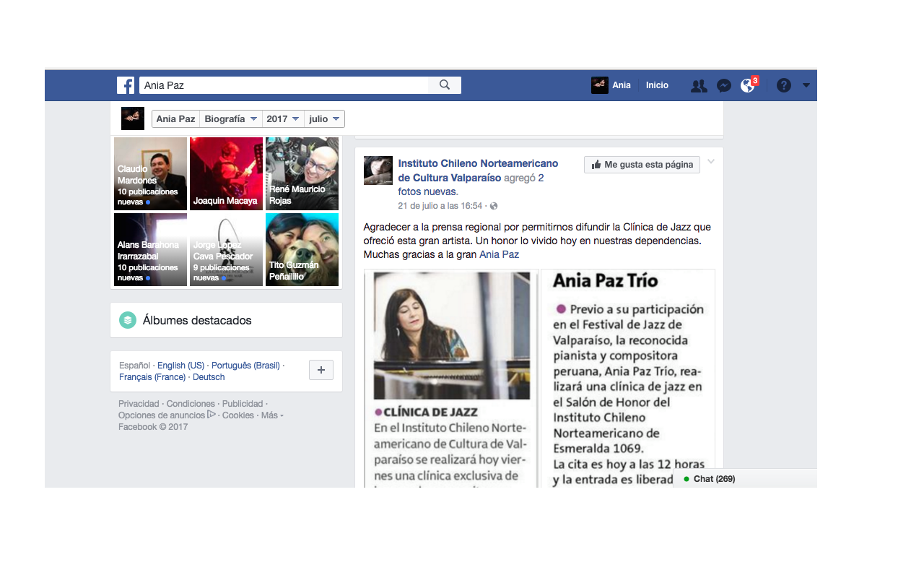Click the AdChoices triangle icon

point(212,415)
